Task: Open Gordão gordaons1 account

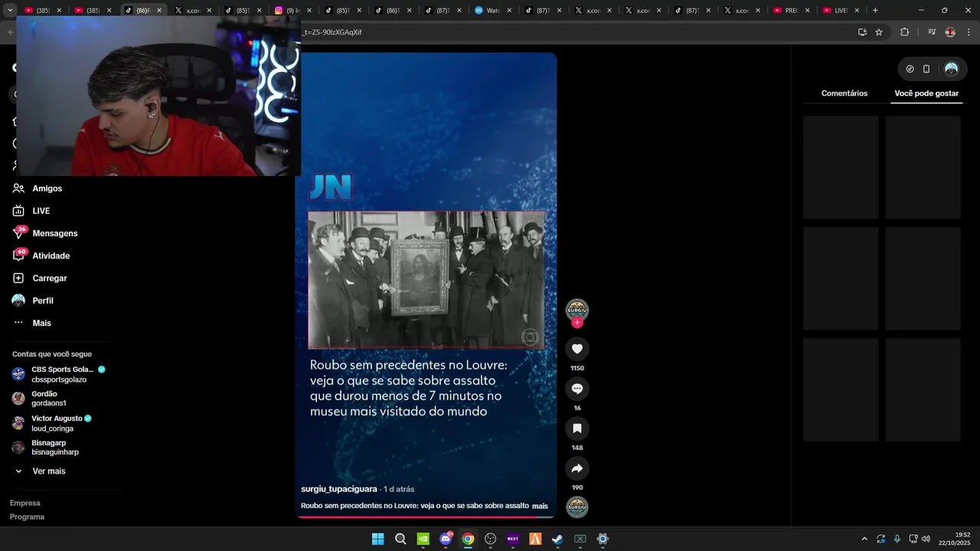Action: pos(40,399)
